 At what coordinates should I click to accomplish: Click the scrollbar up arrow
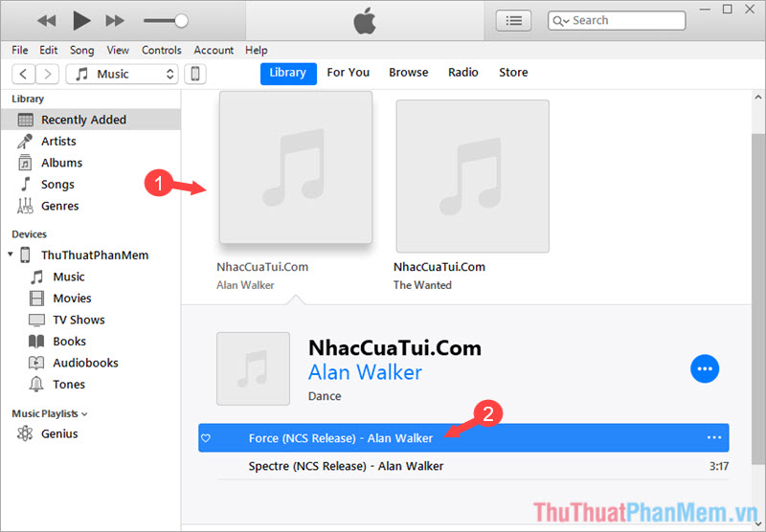pyautogui.click(x=758, y=98)
